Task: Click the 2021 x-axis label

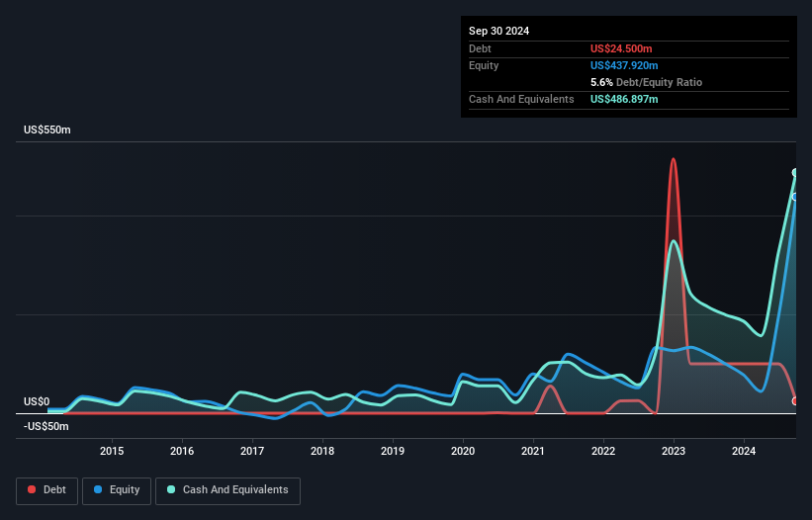Action: coord(533,451)
